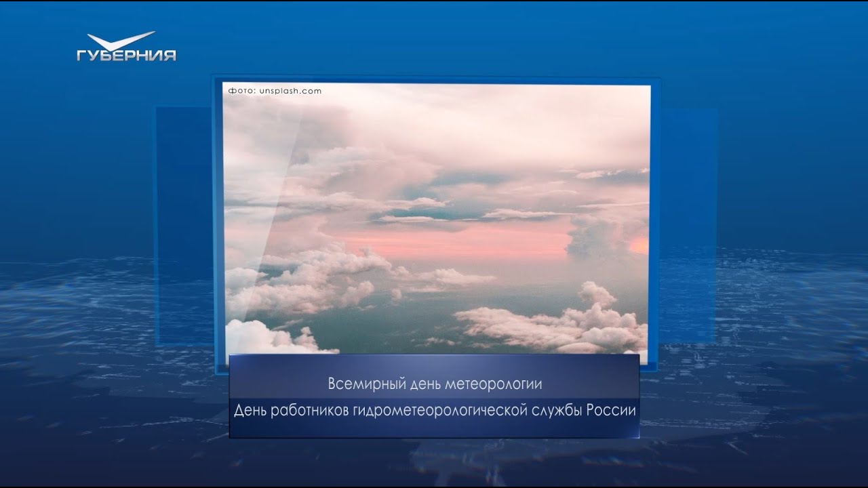Click the Губерния channel logo
Viewport: 868px width, 488px height.
[126, 47]
